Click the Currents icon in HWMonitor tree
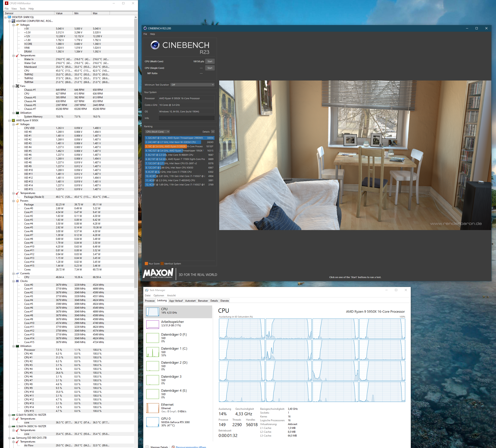The width and height of the screenshot is (496, 448). (x=17, y=273)
